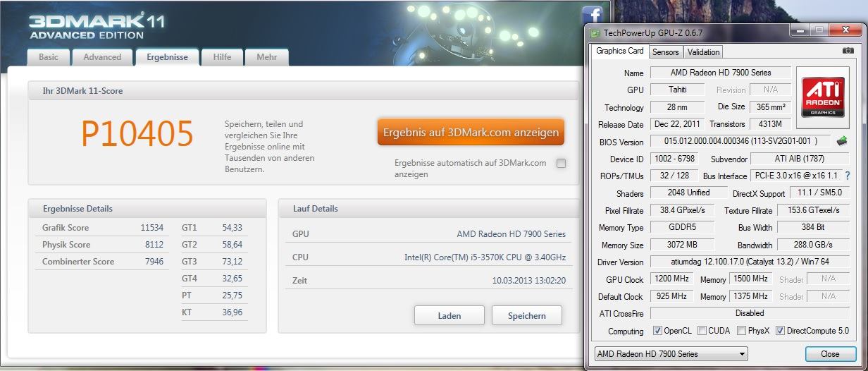Minimize the GPU-Z window

click(799, 30)
